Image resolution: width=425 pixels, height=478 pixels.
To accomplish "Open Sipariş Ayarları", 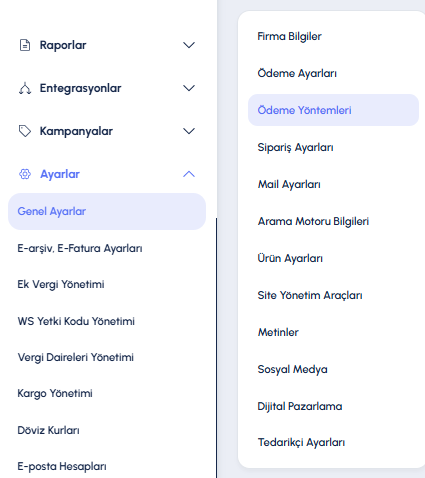I will [x=295, y=147].
